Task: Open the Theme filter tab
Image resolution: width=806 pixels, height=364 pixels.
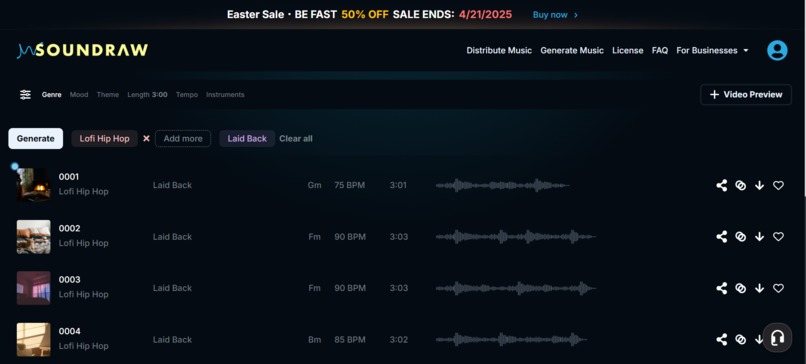Action: pyautogui.click(x=107, y=95)
